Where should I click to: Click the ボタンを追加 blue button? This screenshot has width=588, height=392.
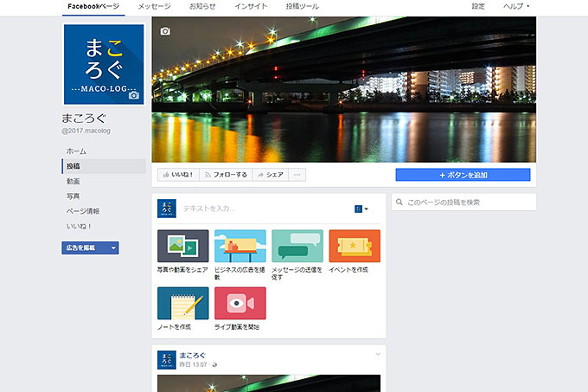pos(463,175)
